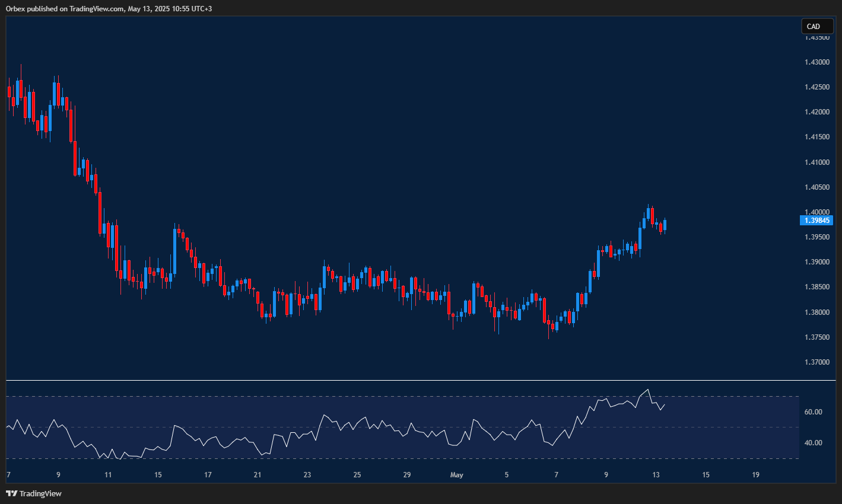Image resolution: width=842 pixels, height=504 pixels.
Task: Click the 40.00 indicator scale value
Action: pos(814,441)
